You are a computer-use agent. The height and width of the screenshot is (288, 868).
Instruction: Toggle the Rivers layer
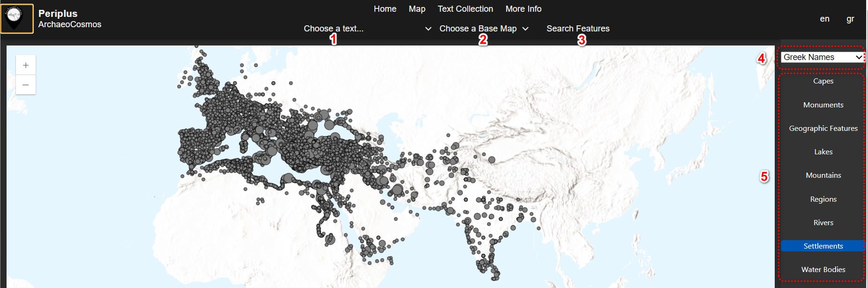point(823,223)
